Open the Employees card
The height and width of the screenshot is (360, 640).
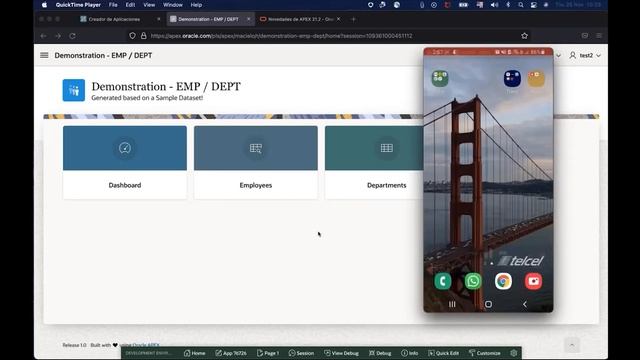click(x=256, y=162)
